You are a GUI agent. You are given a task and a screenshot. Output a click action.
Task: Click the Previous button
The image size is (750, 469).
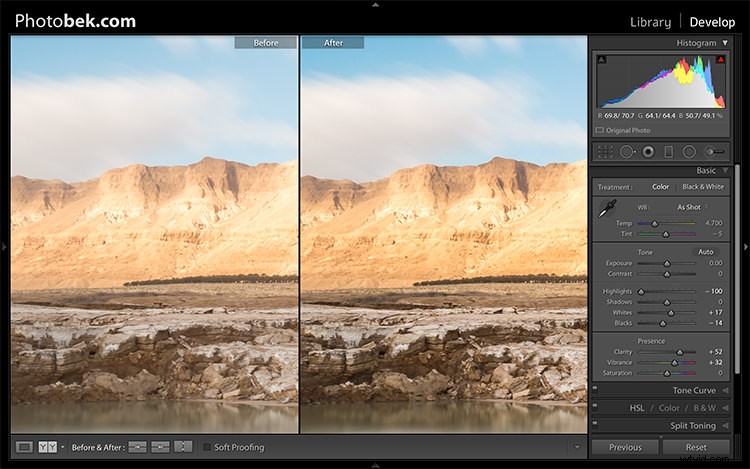point(625,447)
